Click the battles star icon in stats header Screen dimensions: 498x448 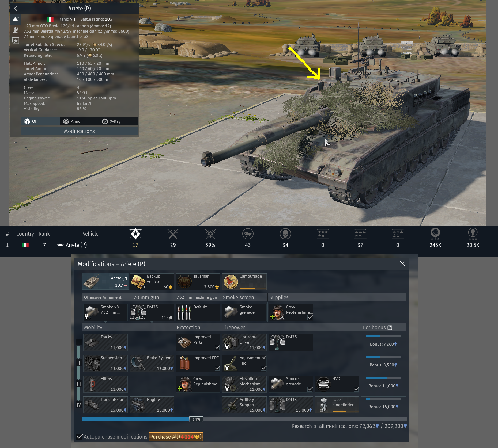pyautogui.click(x=135, y=234)
